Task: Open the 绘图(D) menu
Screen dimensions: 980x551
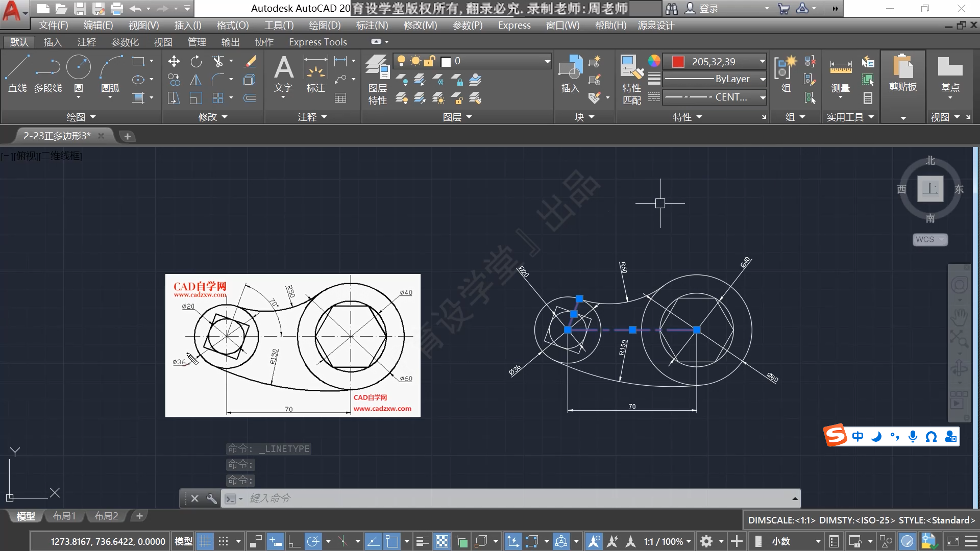Action: (x=325, y=25)
